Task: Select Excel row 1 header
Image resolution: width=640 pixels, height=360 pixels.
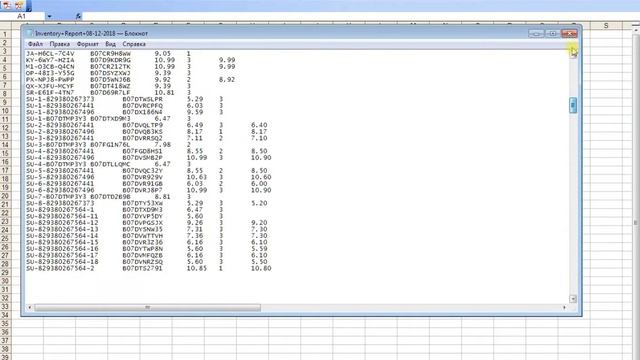Action: click(5, 34)
